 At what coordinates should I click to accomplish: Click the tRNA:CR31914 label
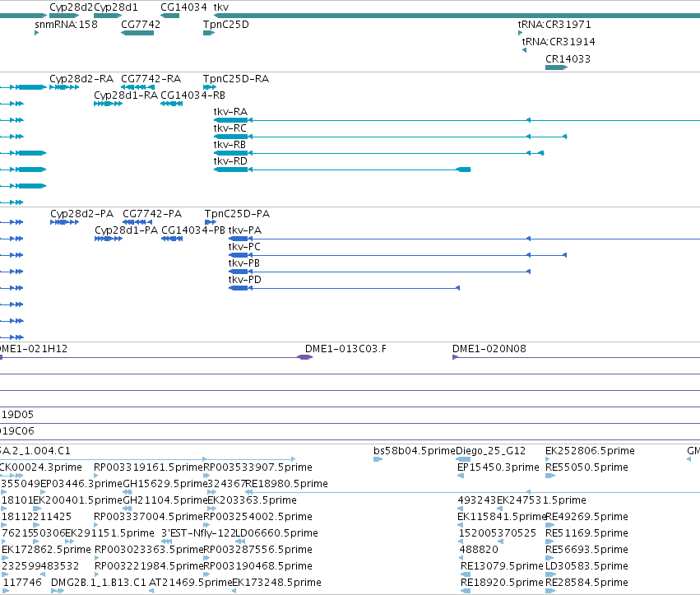point(559,41)
